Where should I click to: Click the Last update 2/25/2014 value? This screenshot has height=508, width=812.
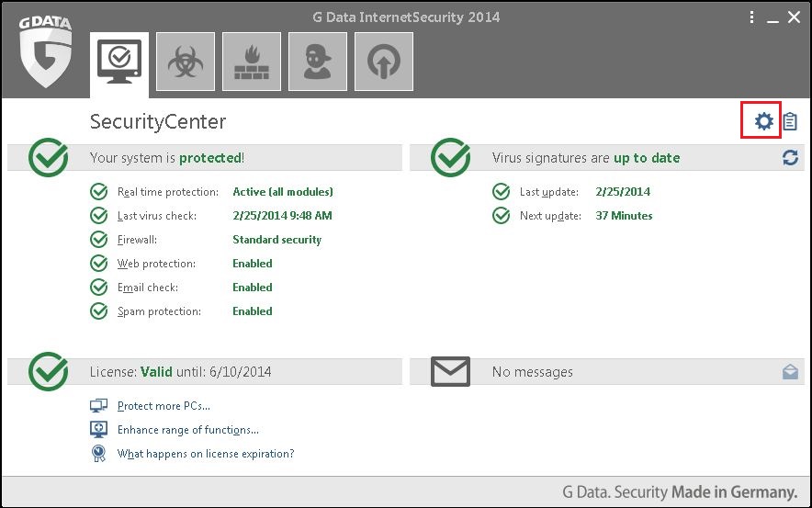tap(623, 192)
